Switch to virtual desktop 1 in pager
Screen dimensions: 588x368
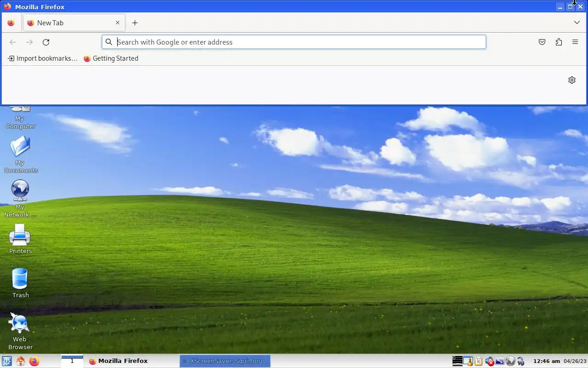(72, 361)
